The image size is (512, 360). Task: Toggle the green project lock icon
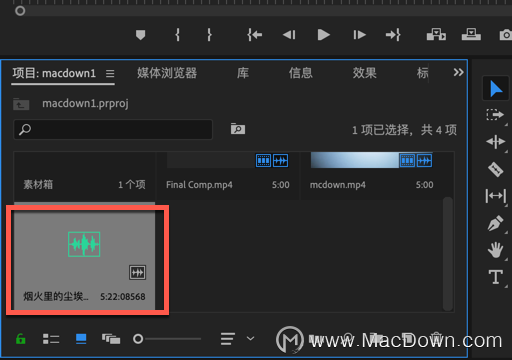pos(21,339)
